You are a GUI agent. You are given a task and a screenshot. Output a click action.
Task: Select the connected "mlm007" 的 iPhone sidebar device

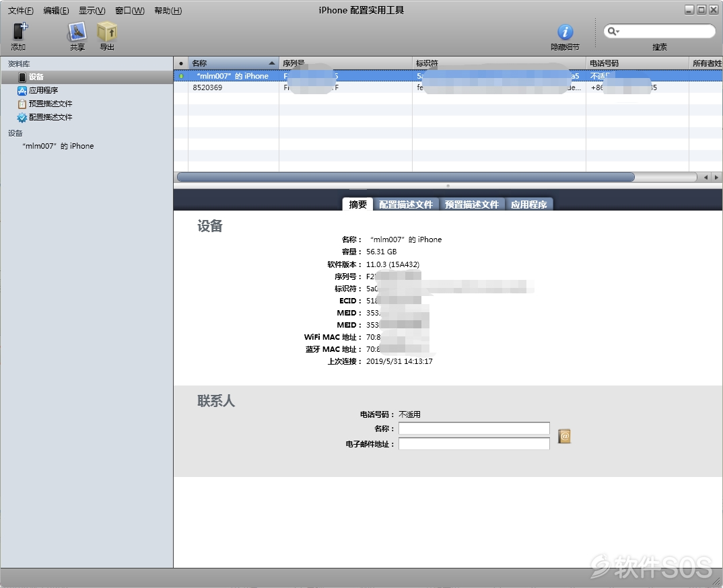pos(58,146)
